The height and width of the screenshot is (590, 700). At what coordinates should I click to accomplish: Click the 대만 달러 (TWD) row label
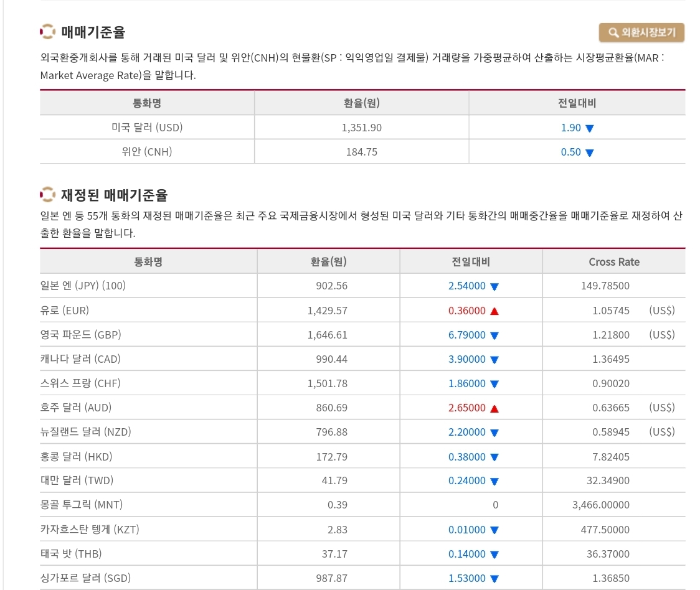coord(77,480)
